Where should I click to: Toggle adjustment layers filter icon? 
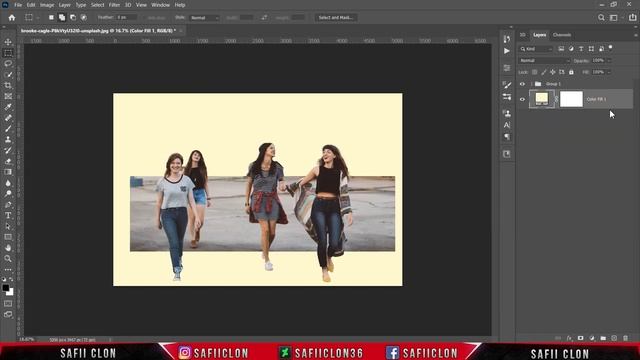pos(571,49)
